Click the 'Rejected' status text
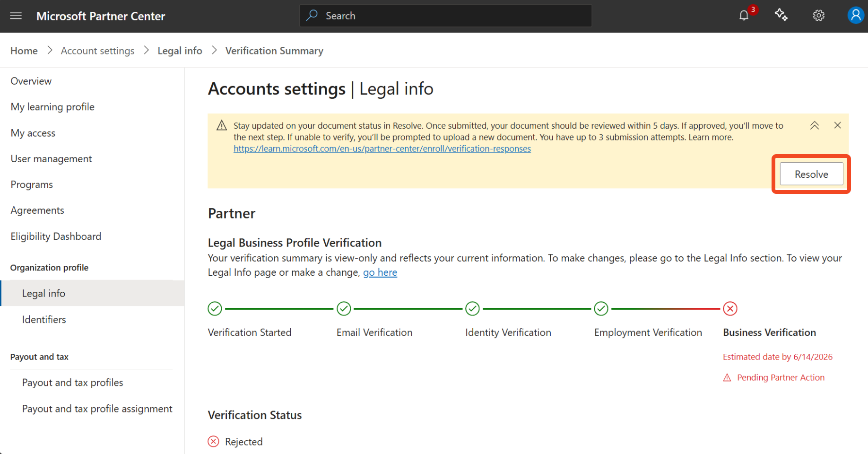This screenshot has height=454, width=868. [244, 442]
